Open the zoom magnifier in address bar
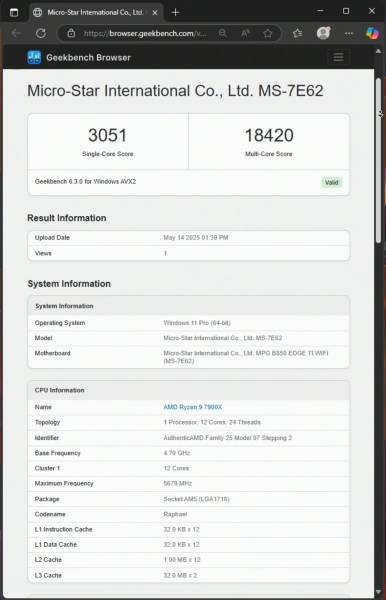386x600 pixels. (222, 33)
